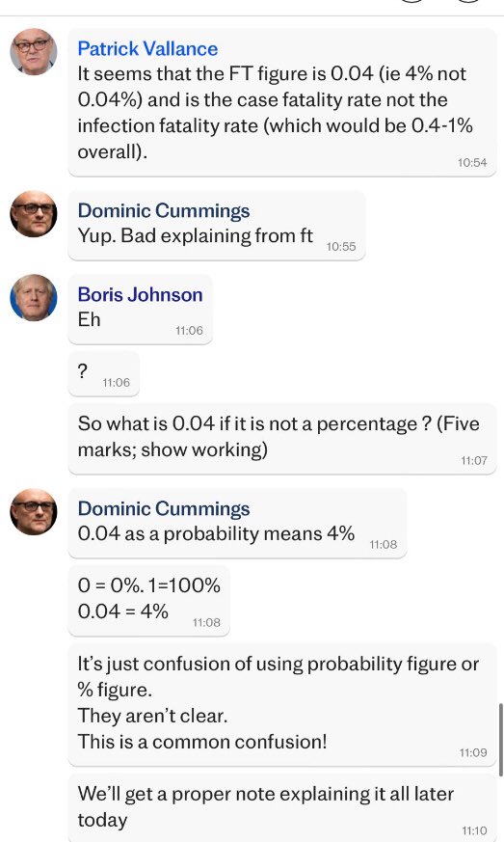
Task: Select the Dominic Cummings name above the probability message
Action: point(164,508)
